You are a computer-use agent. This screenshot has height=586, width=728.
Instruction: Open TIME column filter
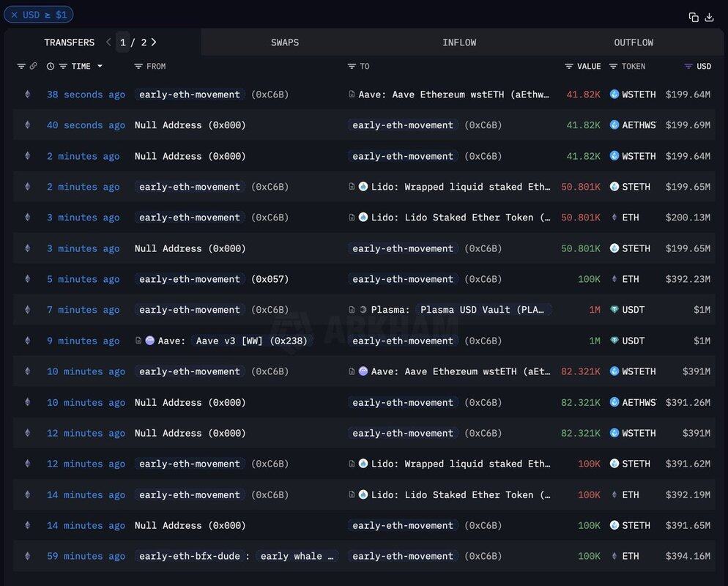pos(63,67)
